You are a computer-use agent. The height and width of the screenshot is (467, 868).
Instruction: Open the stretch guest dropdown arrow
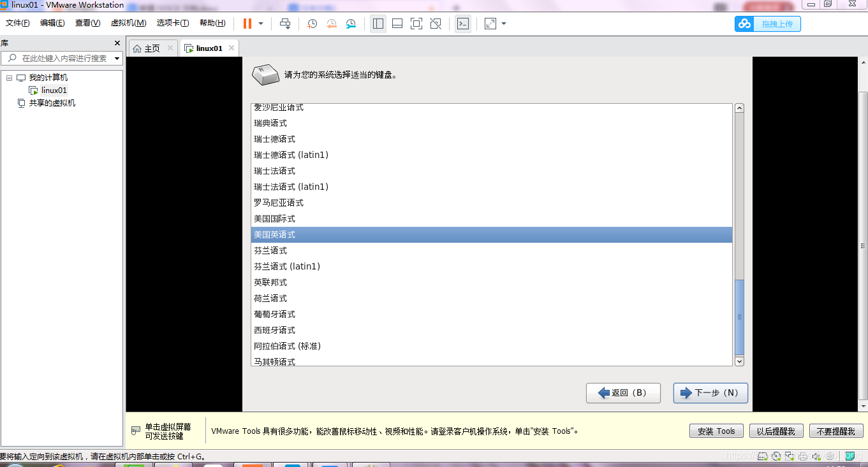point(504,24)
